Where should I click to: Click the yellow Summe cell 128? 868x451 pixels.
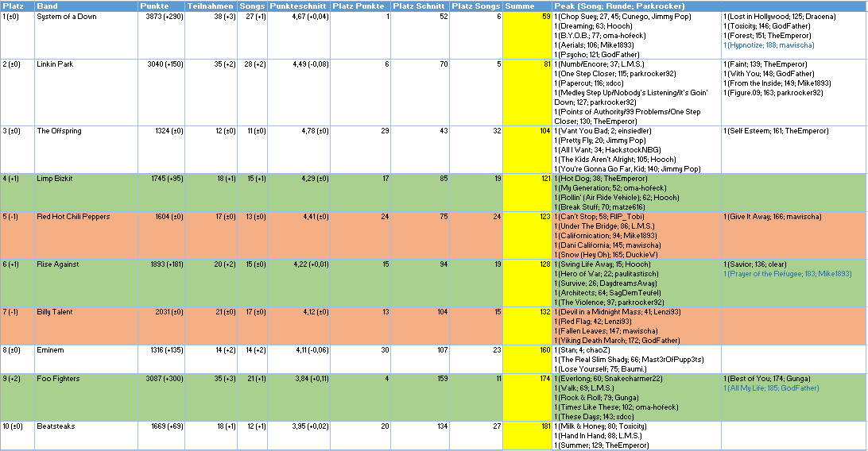tap(528, 283)
